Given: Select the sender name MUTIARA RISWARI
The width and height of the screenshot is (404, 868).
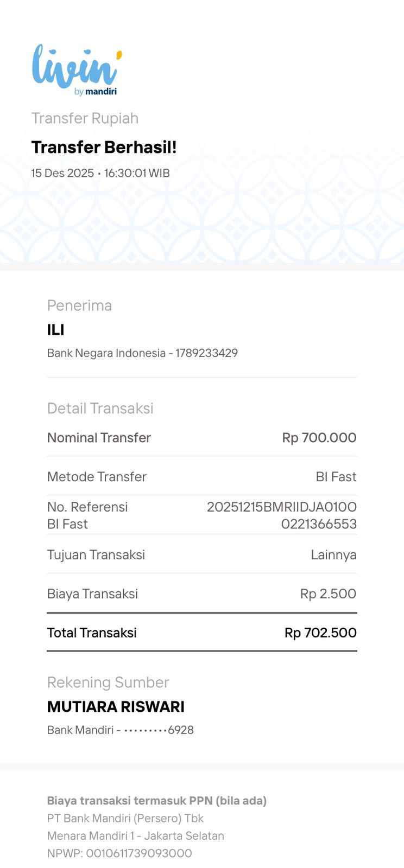Looking at the screenshot, I should point(116,707).
